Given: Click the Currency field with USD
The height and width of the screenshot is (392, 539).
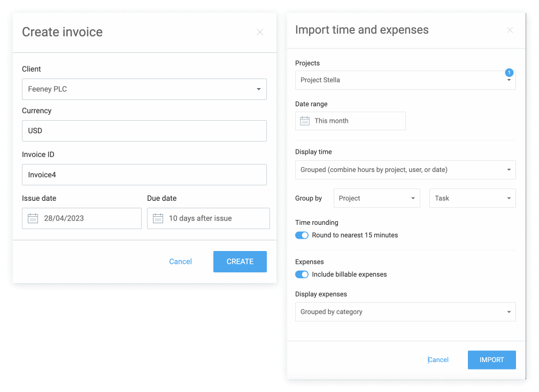Looking at the screenshot, I should click(144, 131).
